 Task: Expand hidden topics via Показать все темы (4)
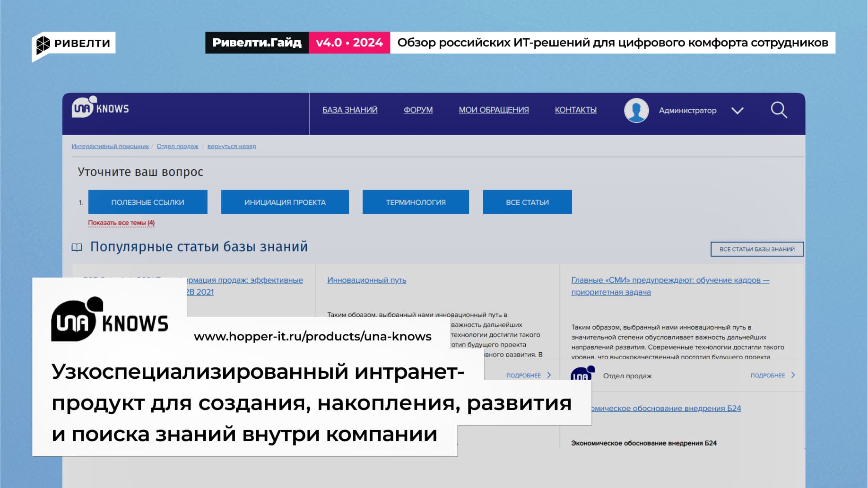point(121,223)
